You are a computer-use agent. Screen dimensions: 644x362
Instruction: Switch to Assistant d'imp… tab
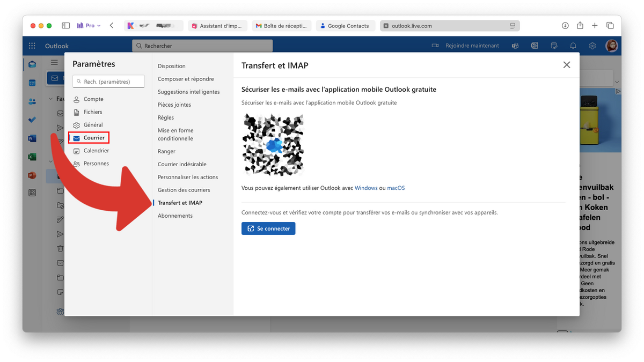(x=217, y=26)
